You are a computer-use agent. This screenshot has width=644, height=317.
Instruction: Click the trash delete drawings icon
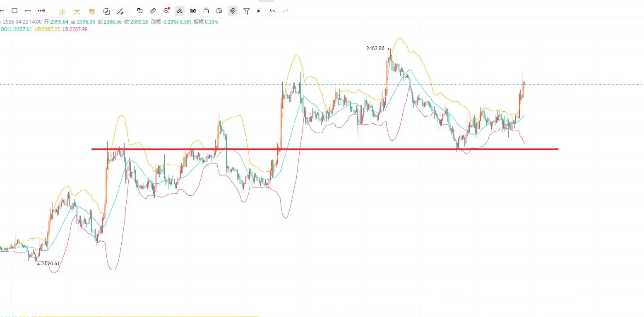pyautogui.click(x=259, y=11)
